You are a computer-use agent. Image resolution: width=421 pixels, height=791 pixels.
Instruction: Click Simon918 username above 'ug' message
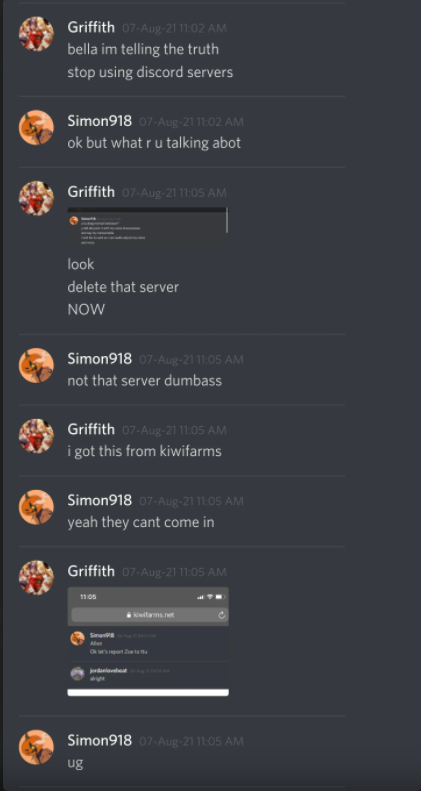pos(100,741)
